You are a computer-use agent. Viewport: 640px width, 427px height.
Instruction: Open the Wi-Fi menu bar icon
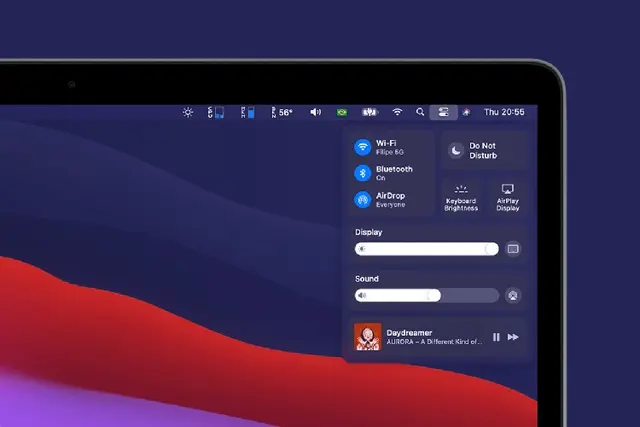(397, 112)
